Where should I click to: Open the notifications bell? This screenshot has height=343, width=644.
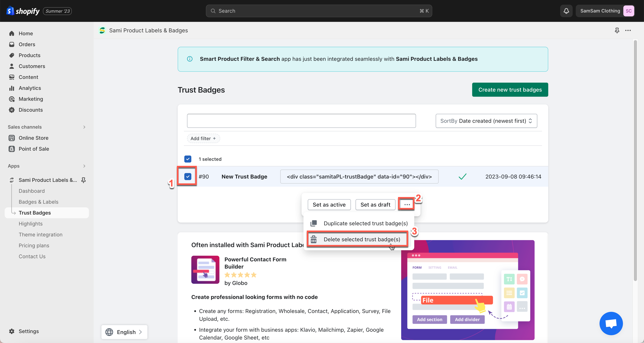566,11
